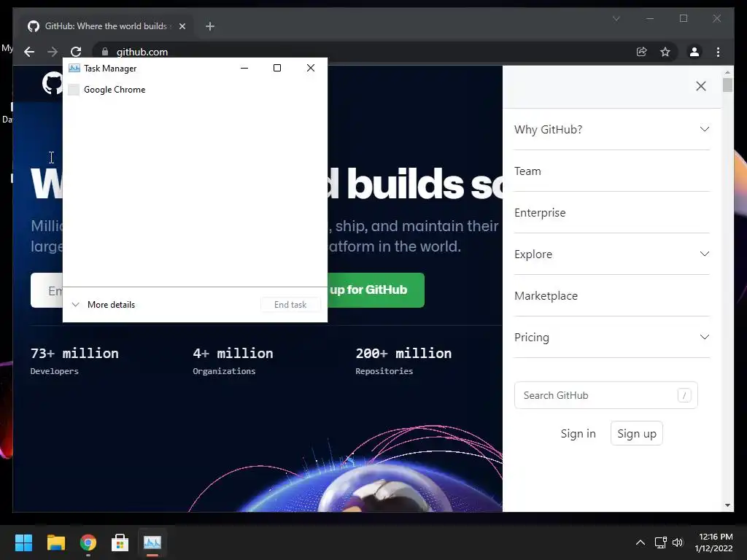Screen dimensions: 747x560
Task: Open Microsoft Store from taskbar
Action: (x=120, y=542)
